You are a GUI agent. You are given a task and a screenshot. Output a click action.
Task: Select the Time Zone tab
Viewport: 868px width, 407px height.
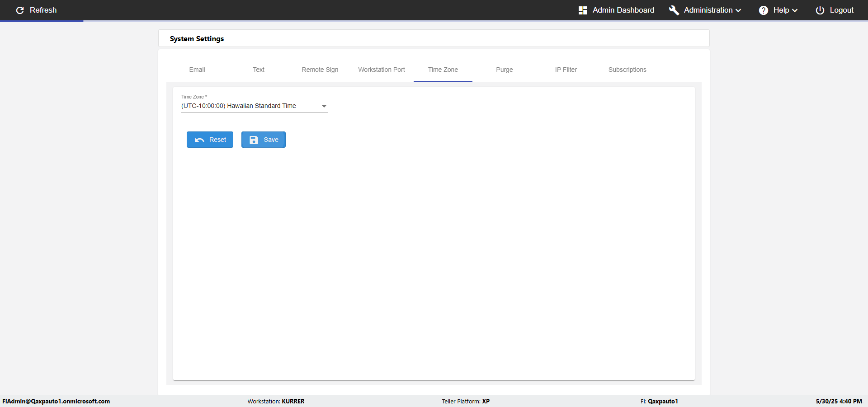(x=443, y=70)
